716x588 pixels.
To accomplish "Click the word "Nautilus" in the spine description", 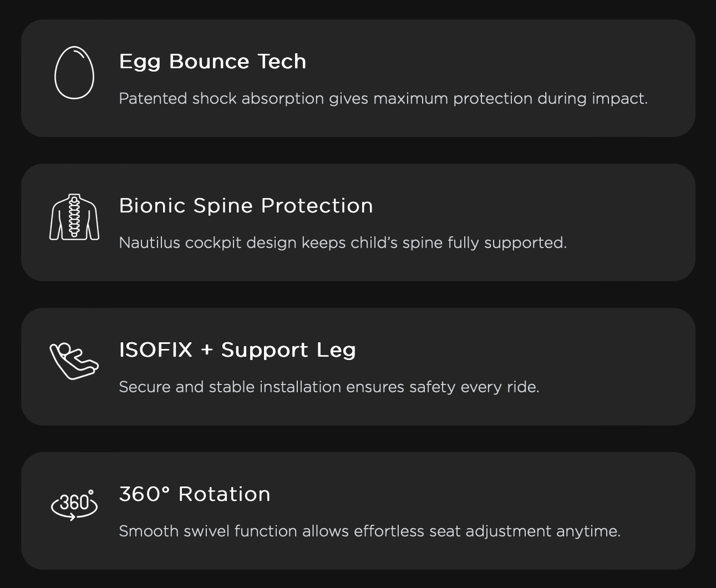I will point(149,242).
